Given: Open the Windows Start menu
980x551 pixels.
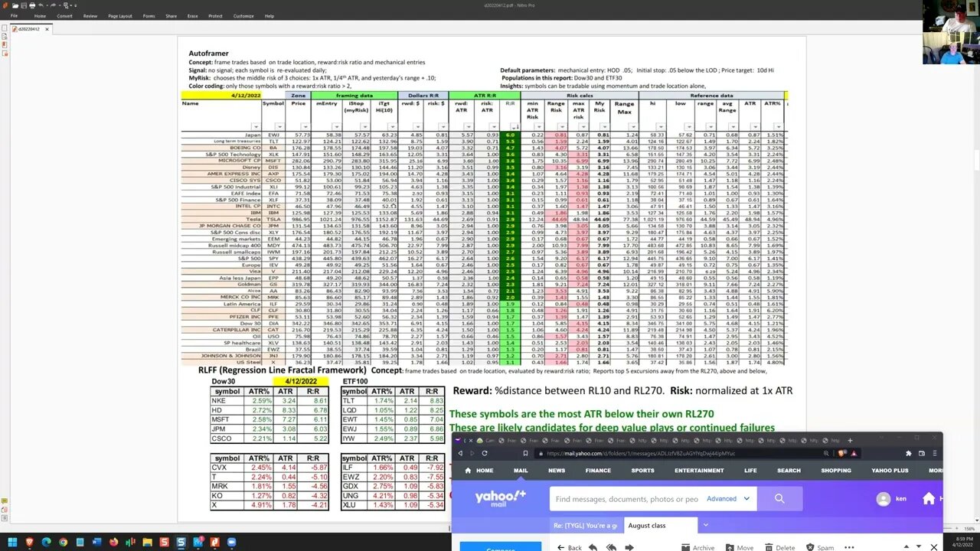Looking at the screenshot, I should coord(12,542).
